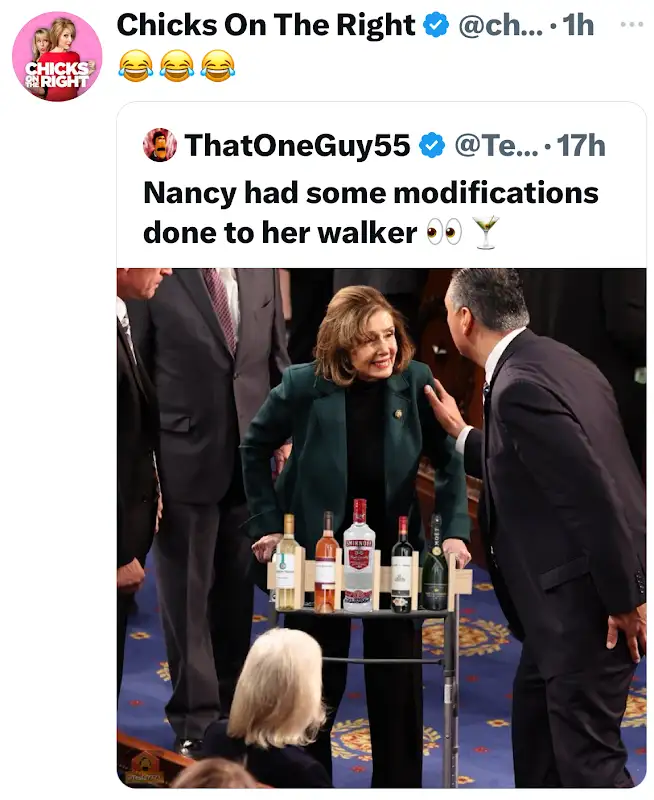Click the ThatOneGuy55 display name

(297, 146)
